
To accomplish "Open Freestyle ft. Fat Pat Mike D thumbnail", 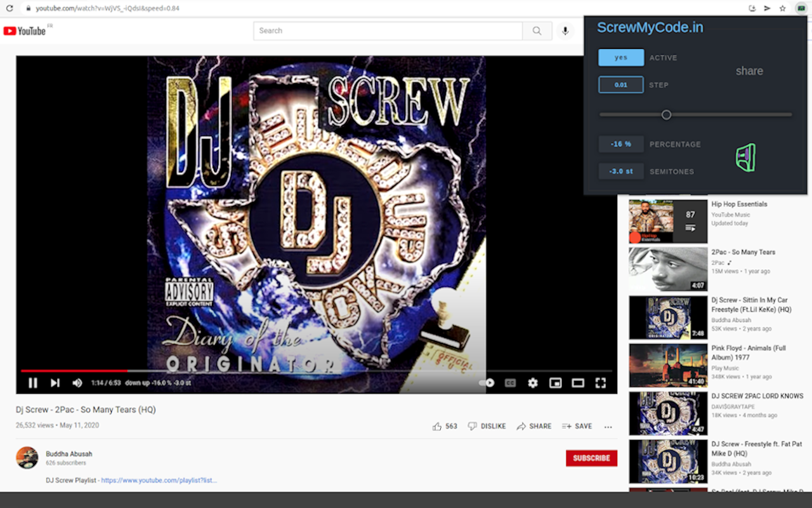I will point(668,462).
